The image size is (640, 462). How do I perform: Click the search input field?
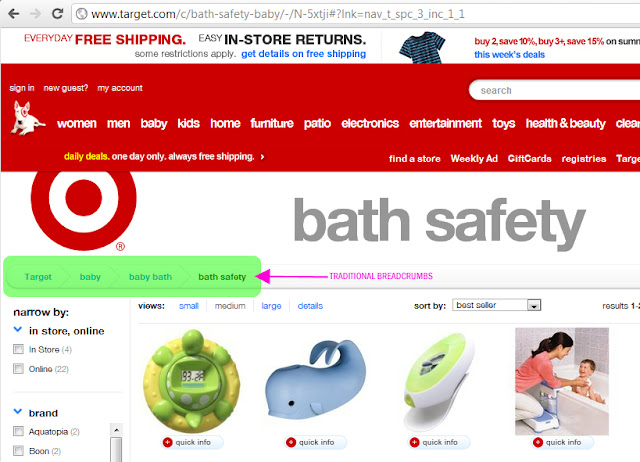click(555, 90)
